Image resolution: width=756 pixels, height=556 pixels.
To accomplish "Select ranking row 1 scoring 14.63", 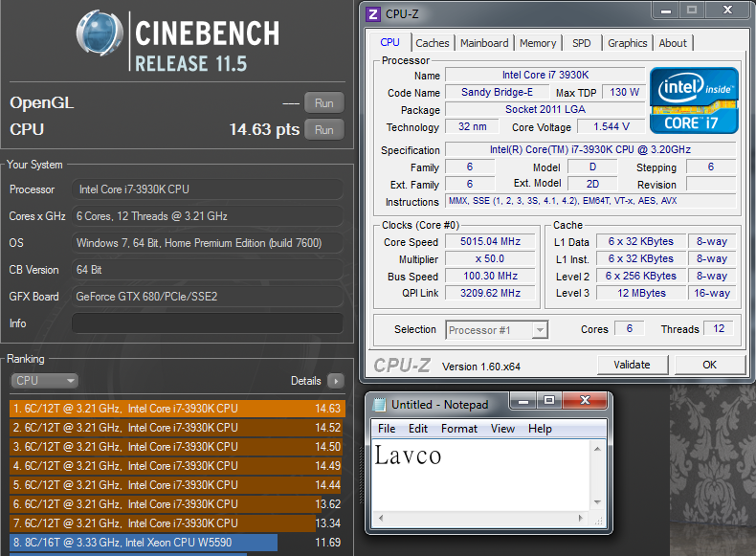I will coord(177,409).
